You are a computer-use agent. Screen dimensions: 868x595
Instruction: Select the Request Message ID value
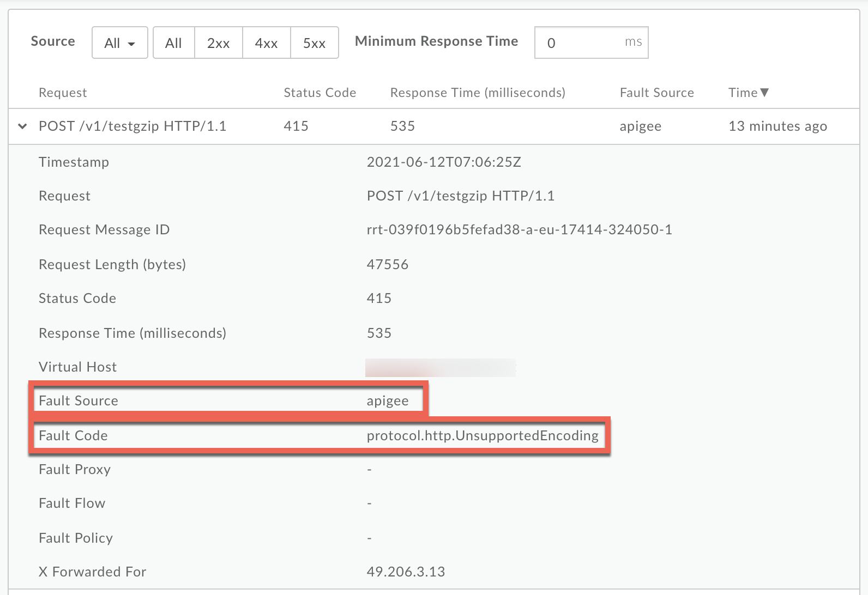(x=519, y=230)
